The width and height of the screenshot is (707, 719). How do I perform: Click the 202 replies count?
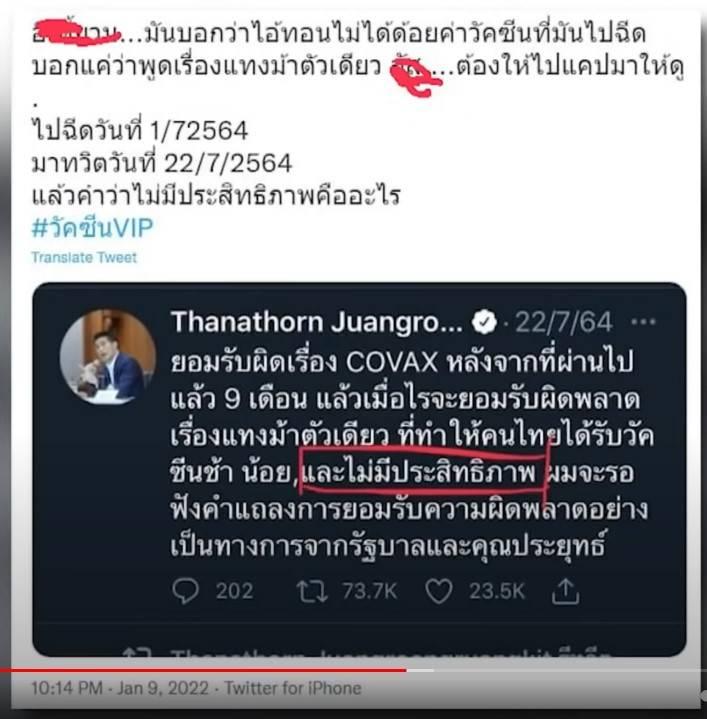tap(234, 591)
